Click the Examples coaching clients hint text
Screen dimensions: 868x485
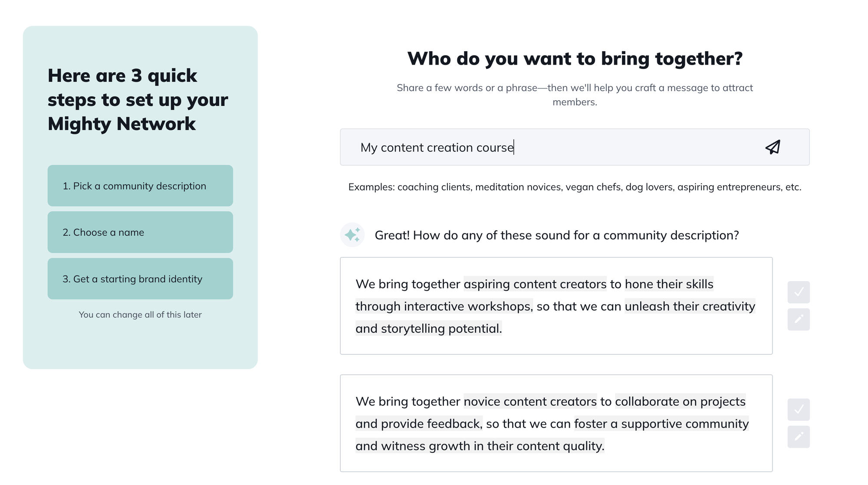coord(575,187)
